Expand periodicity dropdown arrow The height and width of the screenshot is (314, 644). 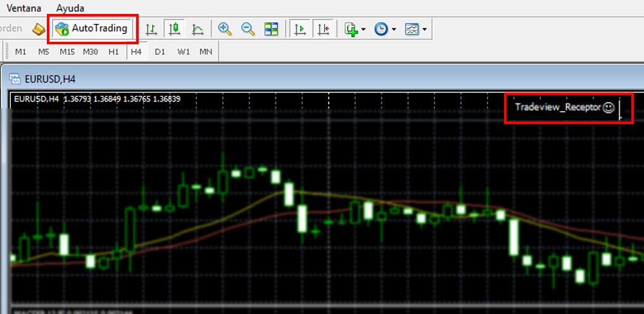[394, 29]
